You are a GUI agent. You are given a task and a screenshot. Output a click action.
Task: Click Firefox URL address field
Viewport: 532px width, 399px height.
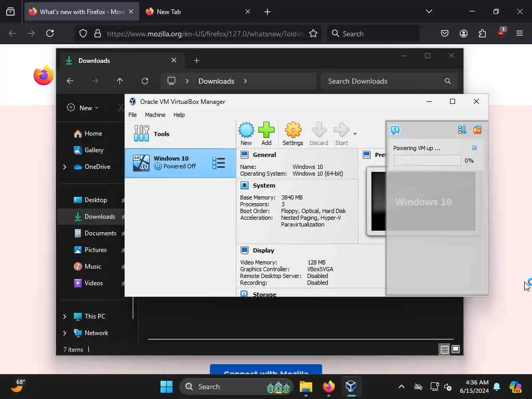point(204,34)
